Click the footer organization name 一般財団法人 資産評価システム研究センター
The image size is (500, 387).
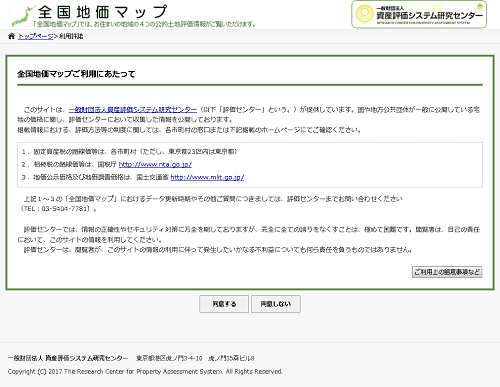[68, 358]
